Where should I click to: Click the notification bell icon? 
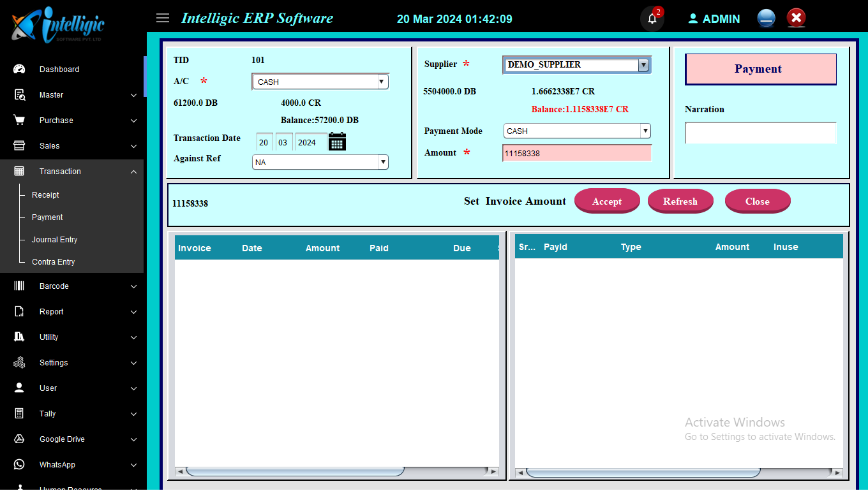pos(652,18)
